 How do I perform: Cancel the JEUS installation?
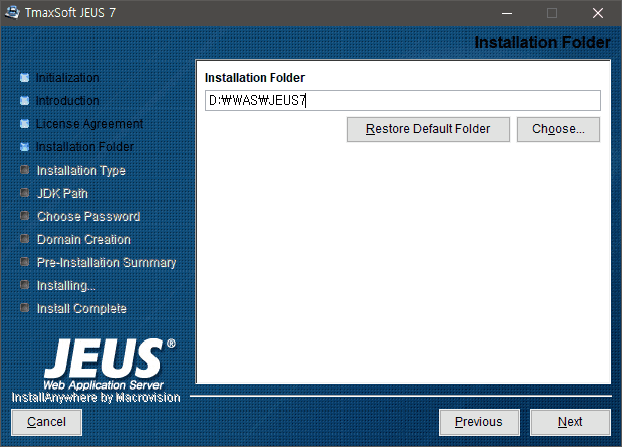coord(46,422)
